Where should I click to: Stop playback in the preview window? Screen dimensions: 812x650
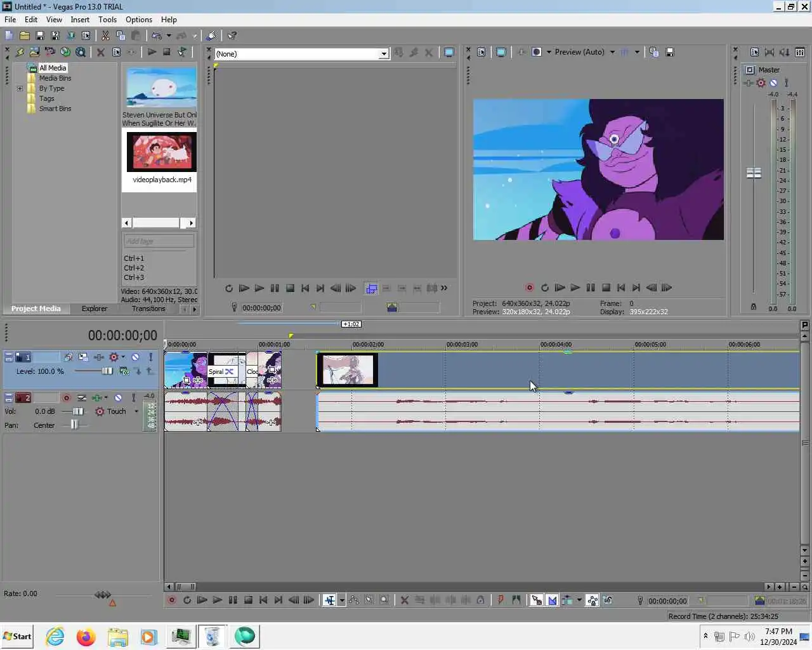pyautogui.click(x=606, y=288)
